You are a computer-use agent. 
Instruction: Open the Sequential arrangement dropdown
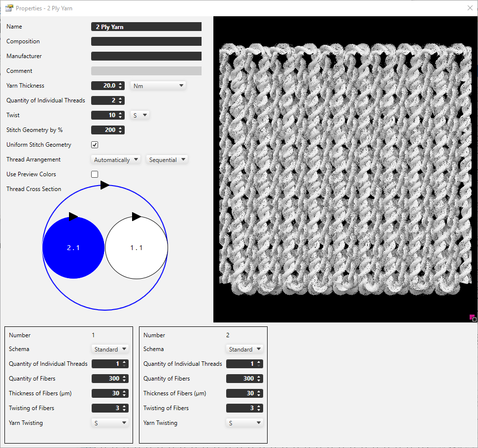tap(167, 160)
